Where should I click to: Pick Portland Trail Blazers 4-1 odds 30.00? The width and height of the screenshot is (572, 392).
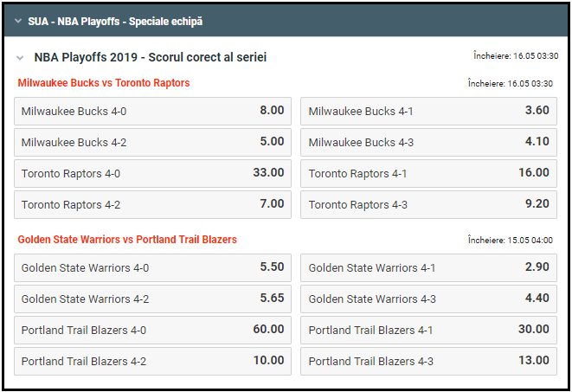[x=428, y=330]
